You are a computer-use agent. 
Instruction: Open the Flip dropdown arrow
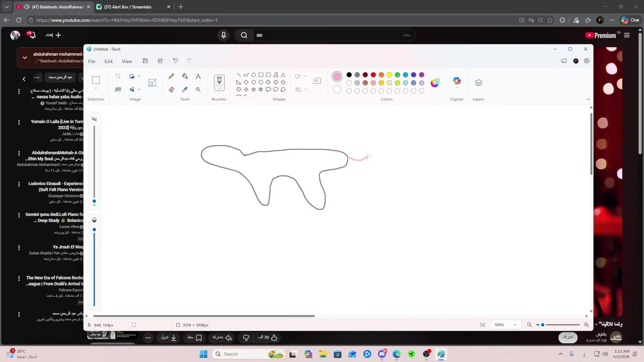coord(139,89)
